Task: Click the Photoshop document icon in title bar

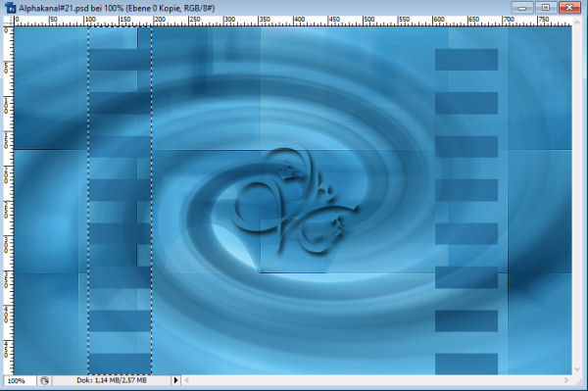Action: tap(11, 7)
